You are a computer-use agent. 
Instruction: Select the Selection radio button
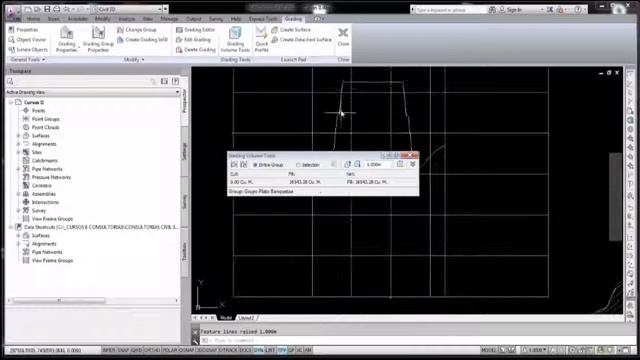[x=308, y=165]
